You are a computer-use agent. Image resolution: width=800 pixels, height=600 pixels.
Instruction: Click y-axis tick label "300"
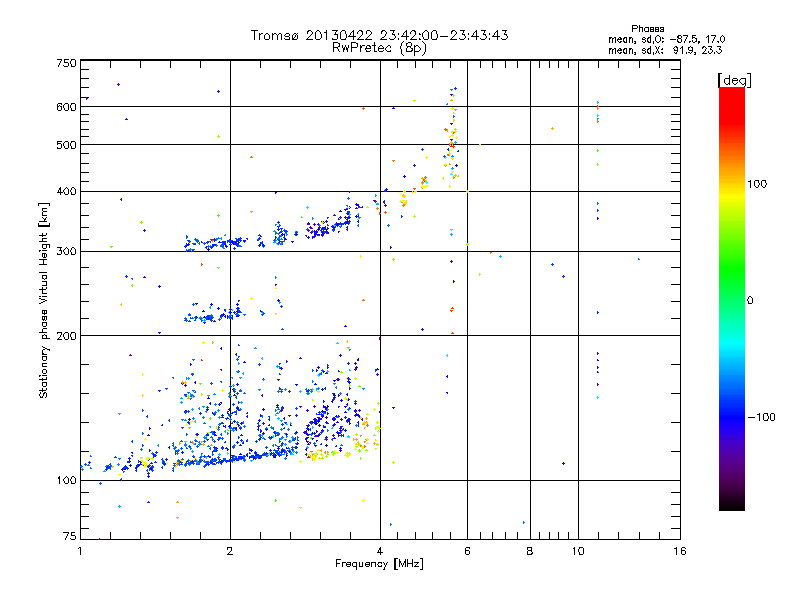pyautogui.click(x=67, y=252)
